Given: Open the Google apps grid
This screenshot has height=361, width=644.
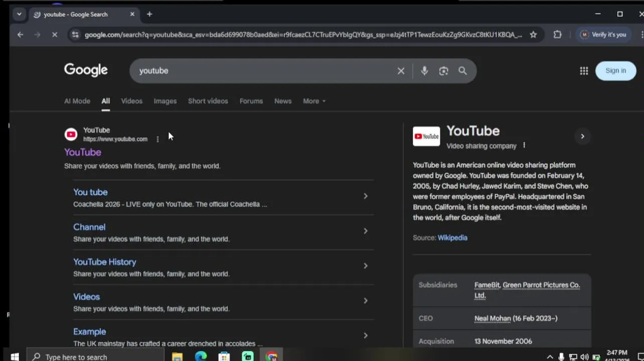Looking at the screenshot, I should [x=584, y=71].
